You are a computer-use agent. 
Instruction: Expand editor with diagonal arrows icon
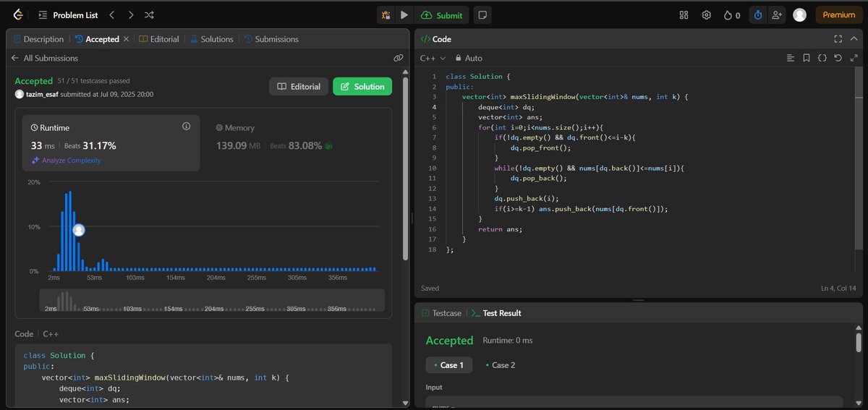click(x=853, y=58)
